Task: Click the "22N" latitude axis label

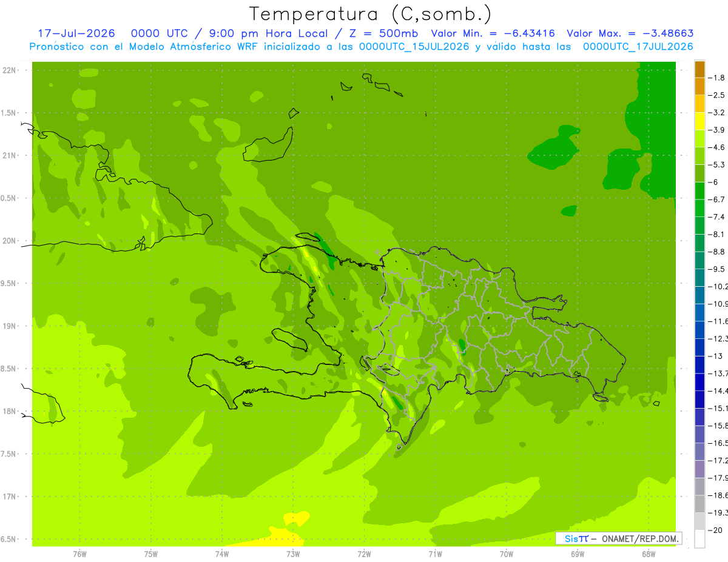Action: tap(9, 70)
